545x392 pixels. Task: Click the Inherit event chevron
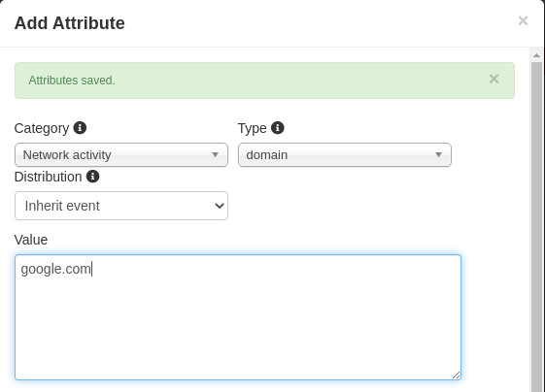pyautogui.click(x=220, y=206)
